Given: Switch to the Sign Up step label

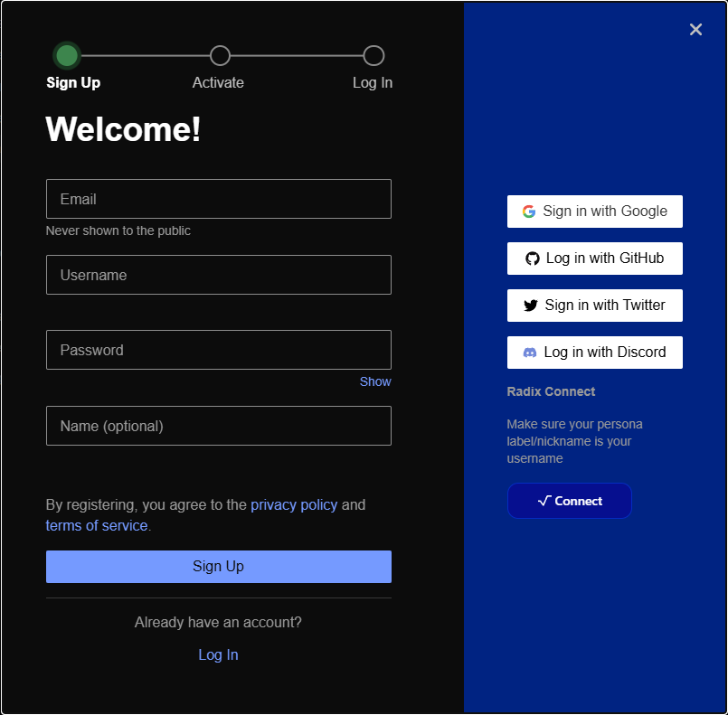Looking at the screenshot, I should (x=72, y=82).
